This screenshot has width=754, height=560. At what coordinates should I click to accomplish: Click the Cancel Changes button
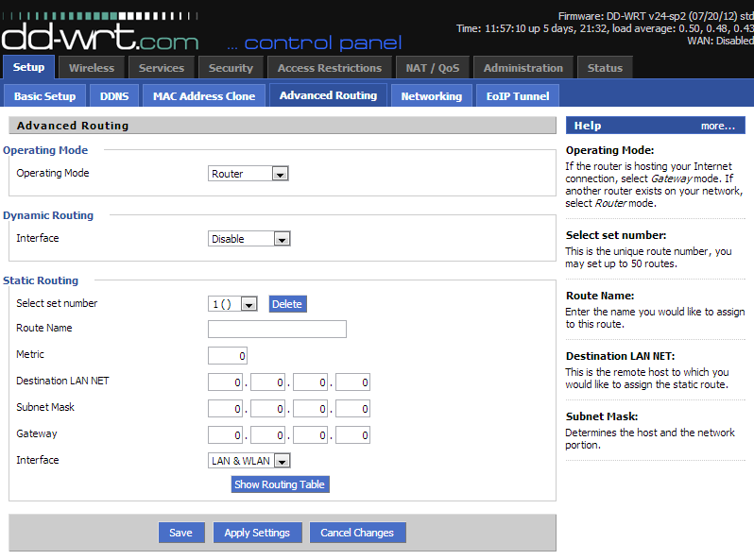(357, 533)
